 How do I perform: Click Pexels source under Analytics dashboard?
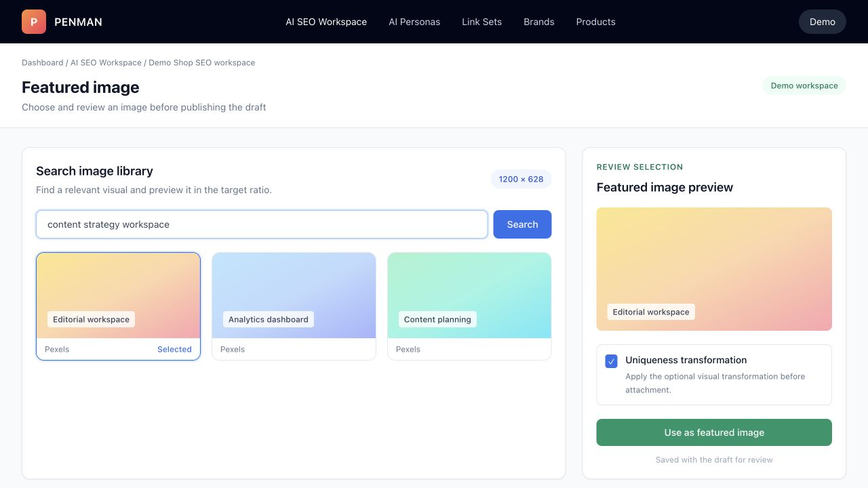233,349
